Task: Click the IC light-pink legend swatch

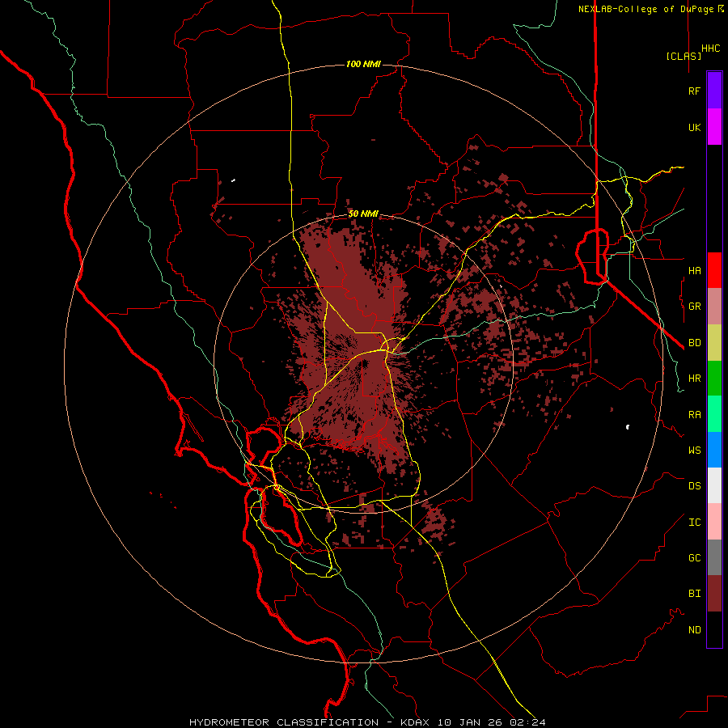Action: 714,522
